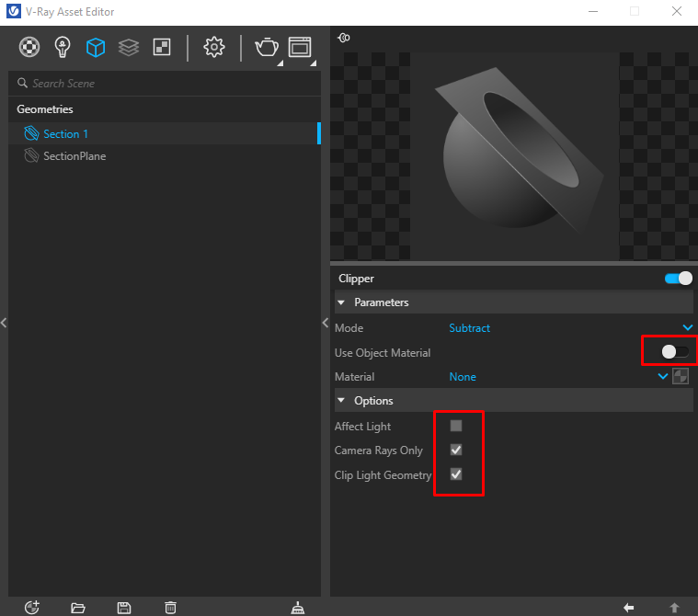Screen dimensions: 698x616
Task: Uncheck Camera Rays Only checkbox
Action: point(456,450)
